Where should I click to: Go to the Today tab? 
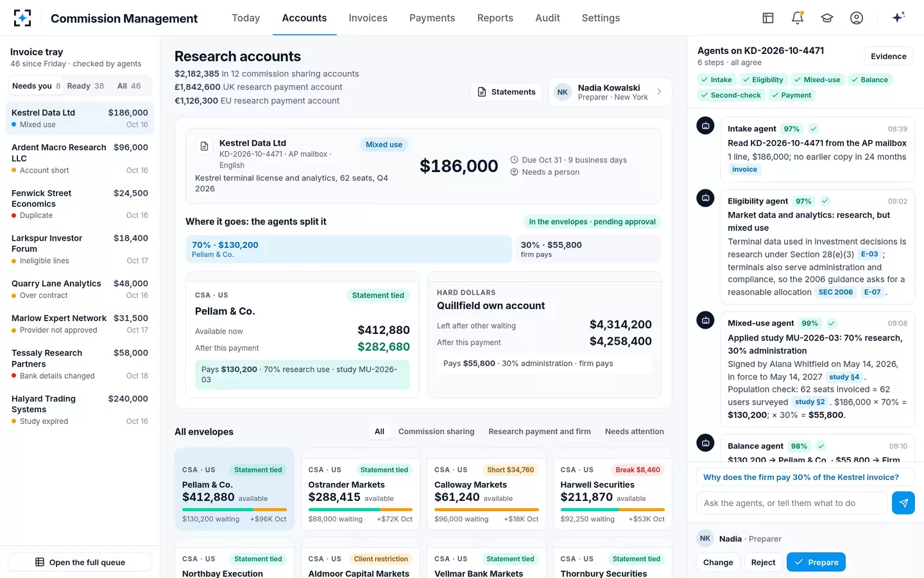point(246,18)
